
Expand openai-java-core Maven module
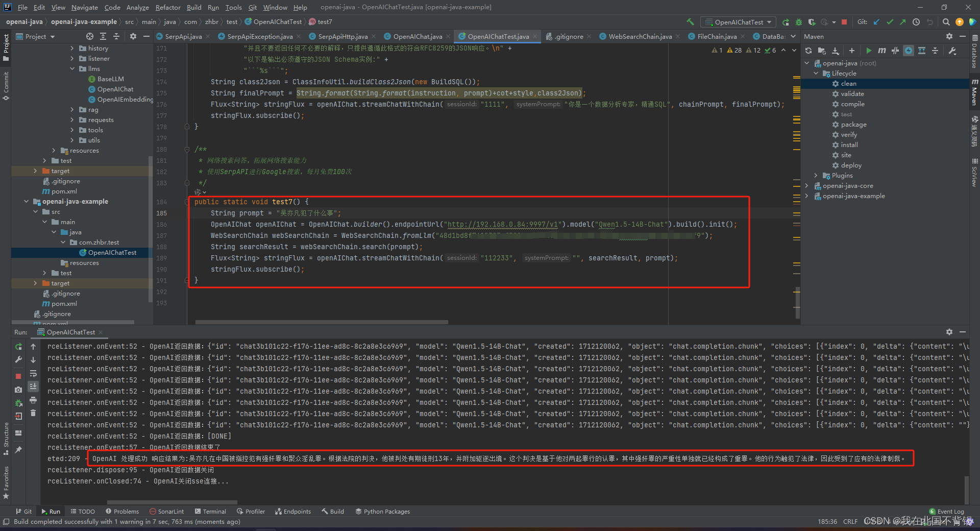click(807, 185)
